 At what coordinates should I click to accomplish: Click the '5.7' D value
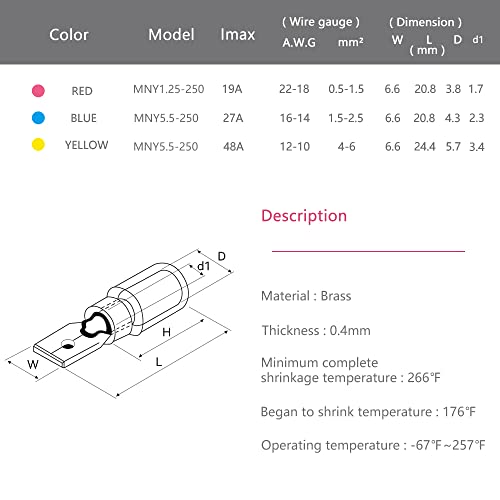[453, 147]
